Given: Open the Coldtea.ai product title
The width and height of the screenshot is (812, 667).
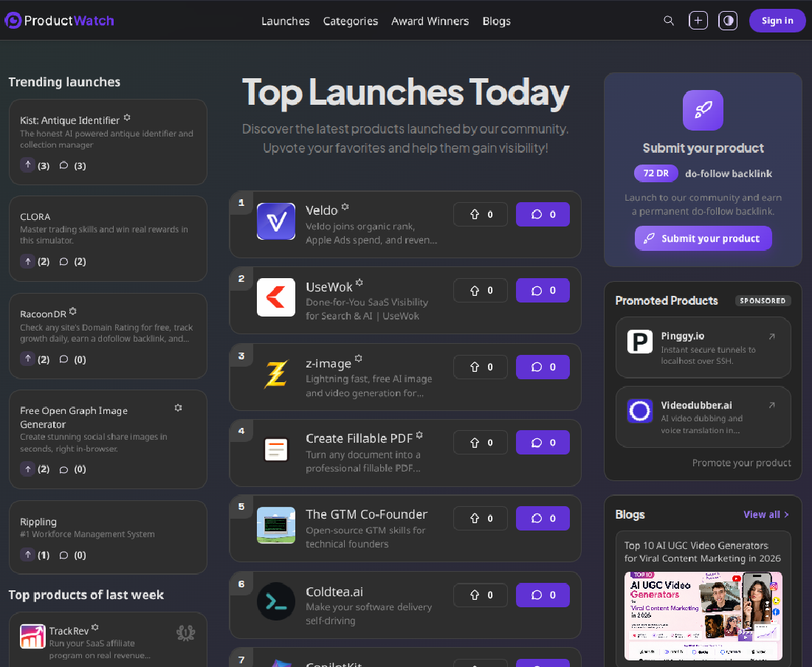Looking at the screenshot, I should pos(334,592).
